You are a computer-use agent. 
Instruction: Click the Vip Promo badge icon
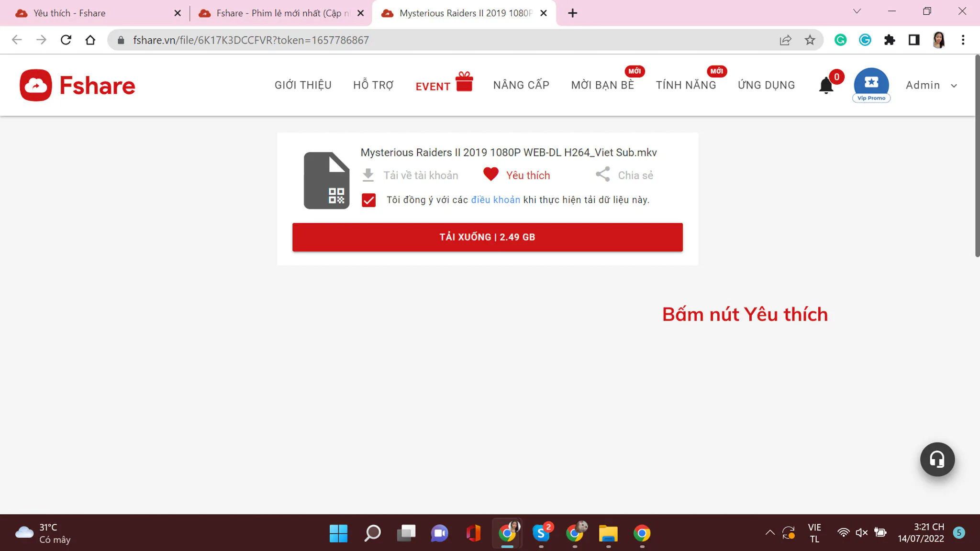(871, 85)
